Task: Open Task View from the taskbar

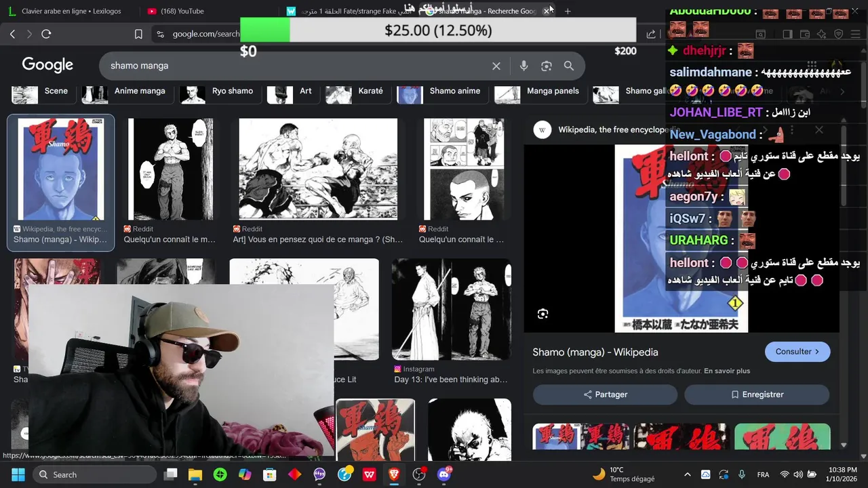Action: pos(170,474)
